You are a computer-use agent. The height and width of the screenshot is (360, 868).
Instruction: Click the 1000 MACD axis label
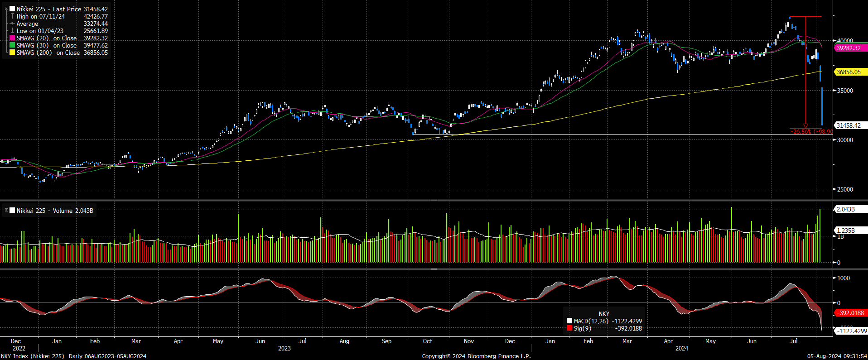(x=844, y=278)
